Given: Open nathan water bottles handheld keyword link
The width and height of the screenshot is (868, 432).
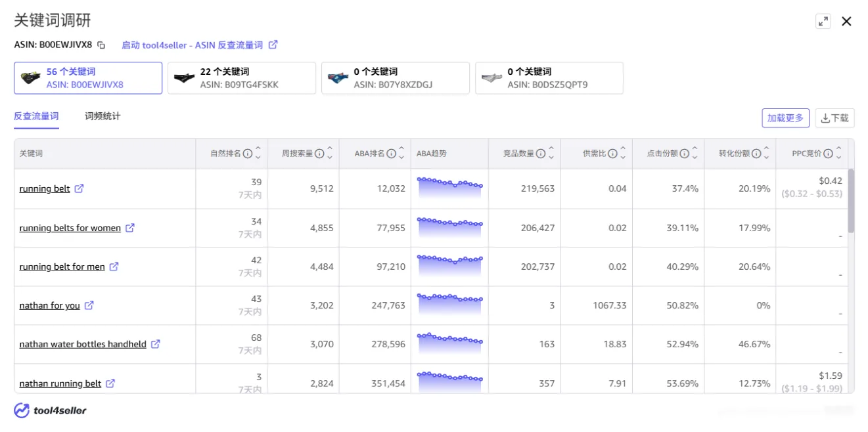Looking at the screenshot, I should tap(83, 345).
